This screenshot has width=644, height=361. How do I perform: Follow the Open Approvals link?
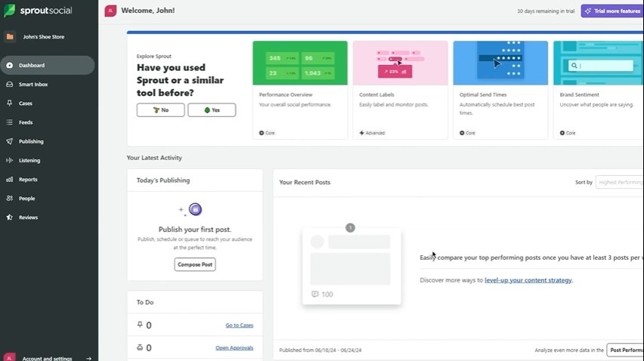point(234,348)
